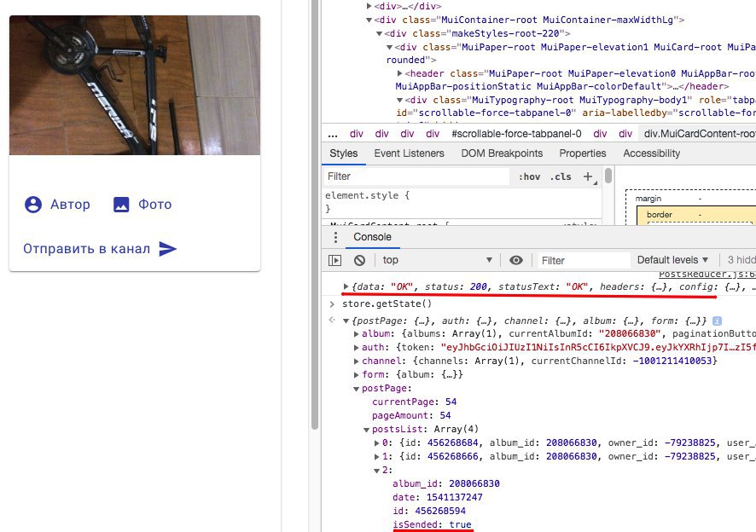Click the send arrow icon

[x=168, y=249]
